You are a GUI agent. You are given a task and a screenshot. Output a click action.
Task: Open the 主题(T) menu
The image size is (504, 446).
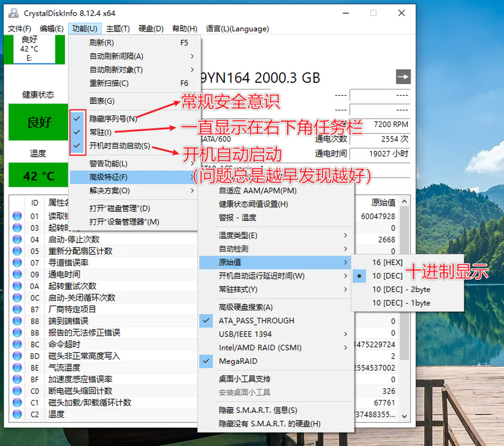pos(118,29)
